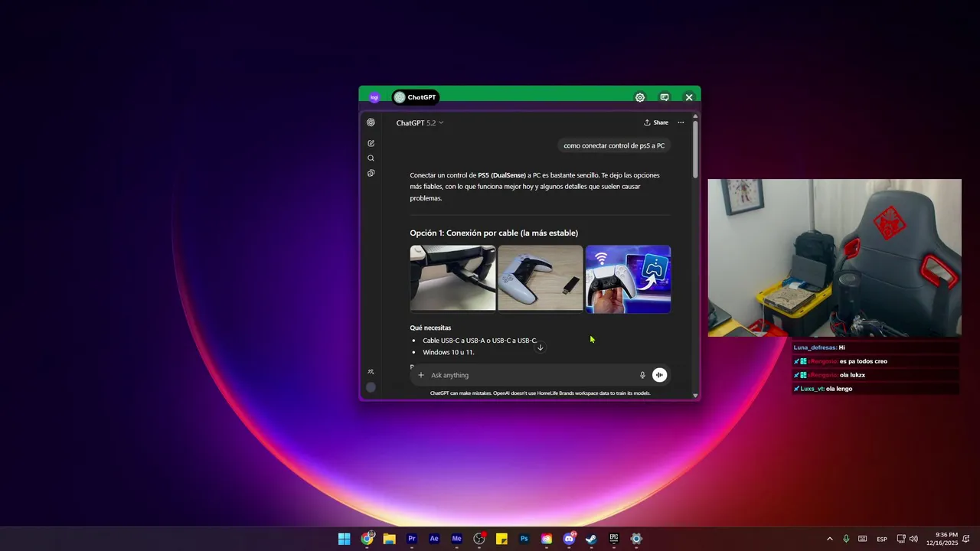
Task: Launch Adobe Photoshop from taskbar
Action: [x=524, y=539]
